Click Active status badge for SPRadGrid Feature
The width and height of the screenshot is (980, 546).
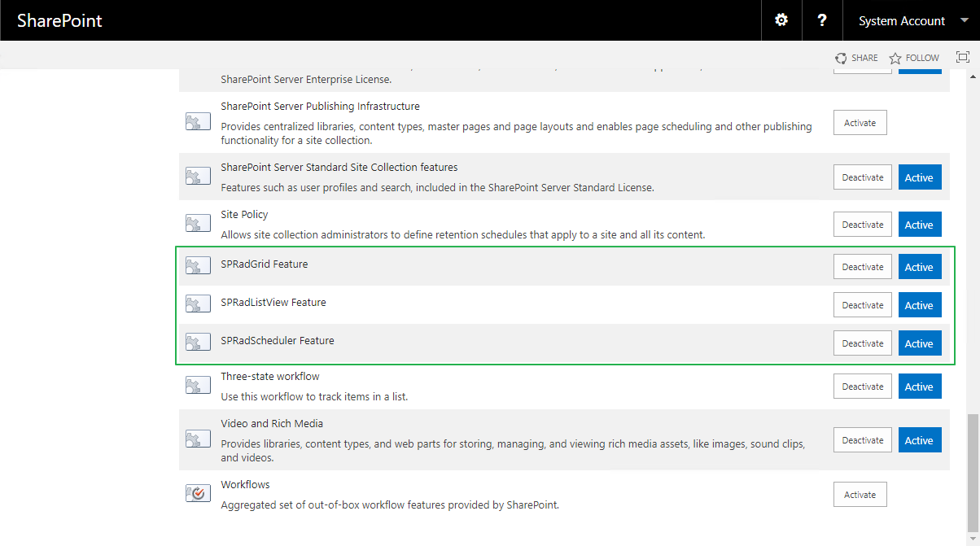tap(920, 267)
